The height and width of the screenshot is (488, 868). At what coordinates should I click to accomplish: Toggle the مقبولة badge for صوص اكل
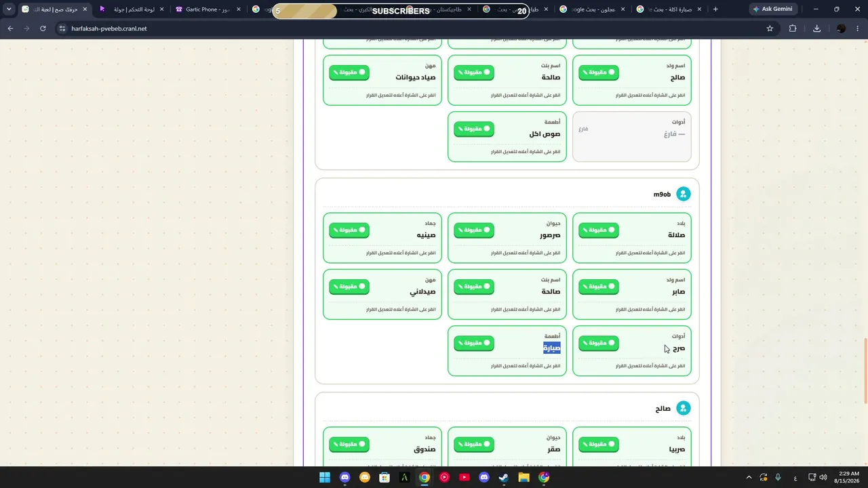click(x=474, y=129)
